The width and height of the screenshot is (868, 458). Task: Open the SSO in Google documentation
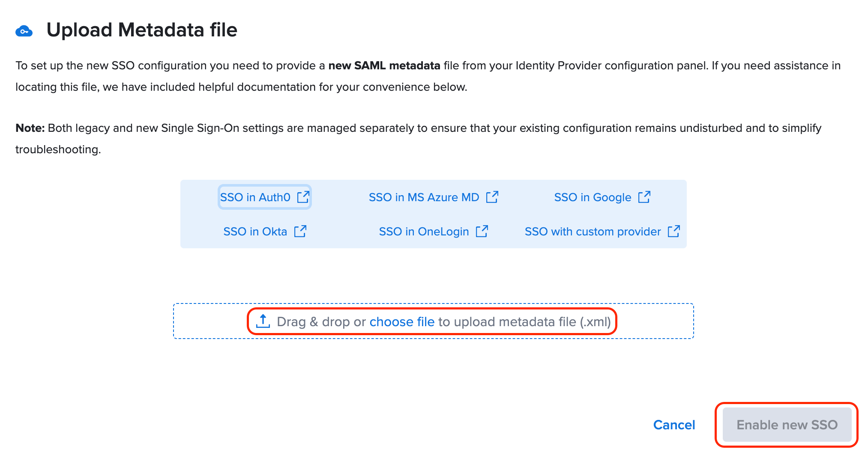coord(592,197)
